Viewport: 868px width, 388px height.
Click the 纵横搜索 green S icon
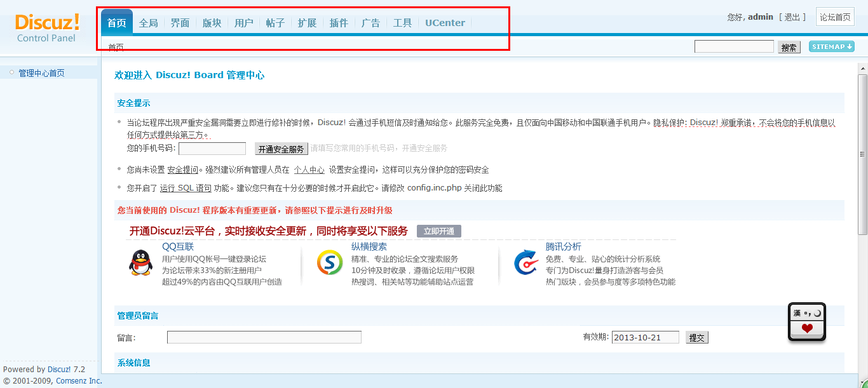tap(330, 262)
